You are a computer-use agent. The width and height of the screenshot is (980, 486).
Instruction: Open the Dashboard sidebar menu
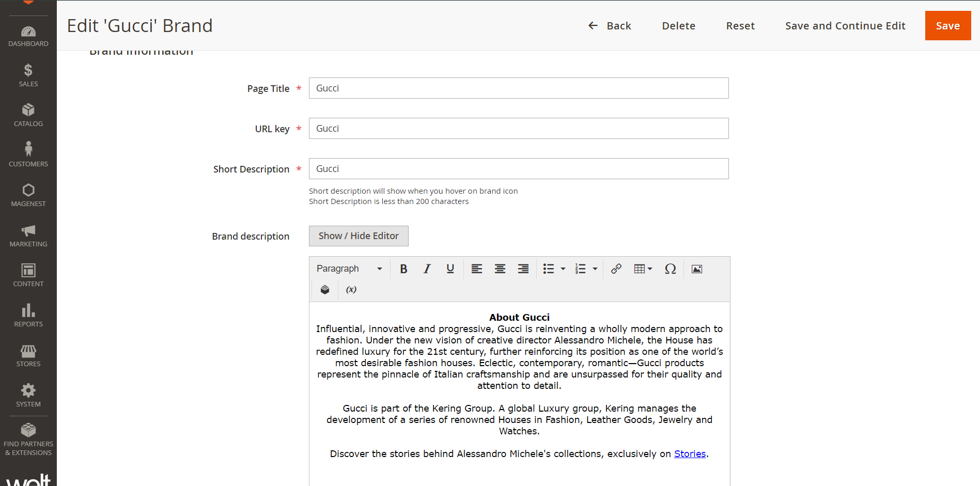[28, 36]
